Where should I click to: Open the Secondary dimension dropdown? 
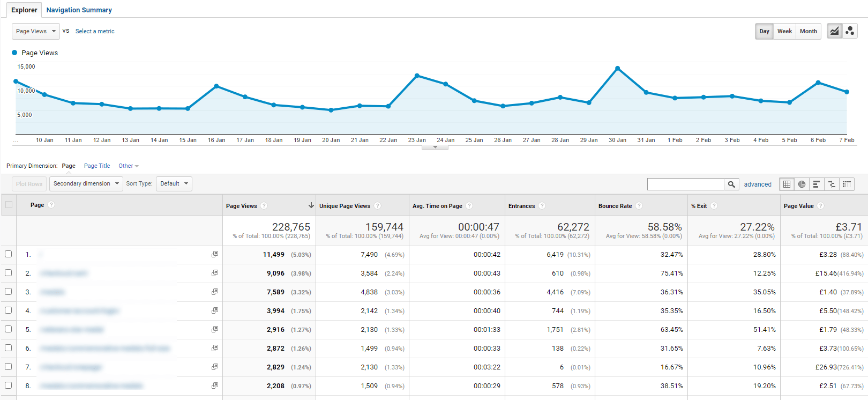tap(86, 183)
